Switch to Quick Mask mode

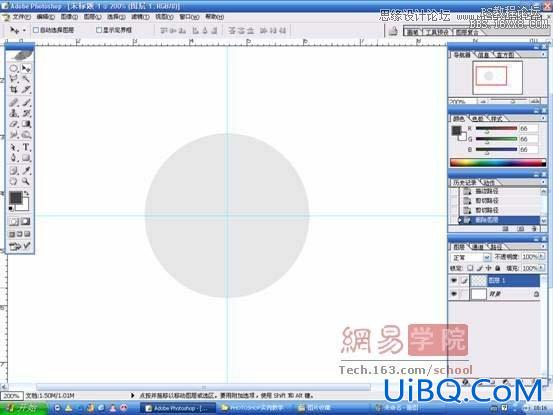pos(26,221)
